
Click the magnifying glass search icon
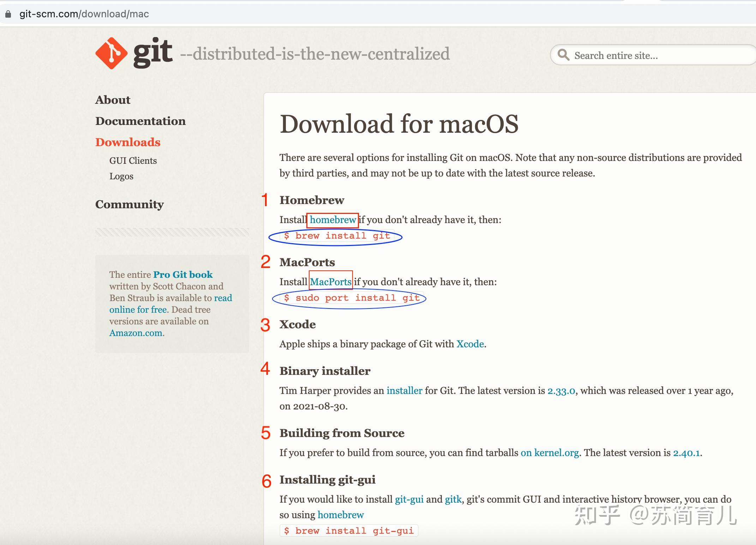pyautogui.click(x=564, y=55)
